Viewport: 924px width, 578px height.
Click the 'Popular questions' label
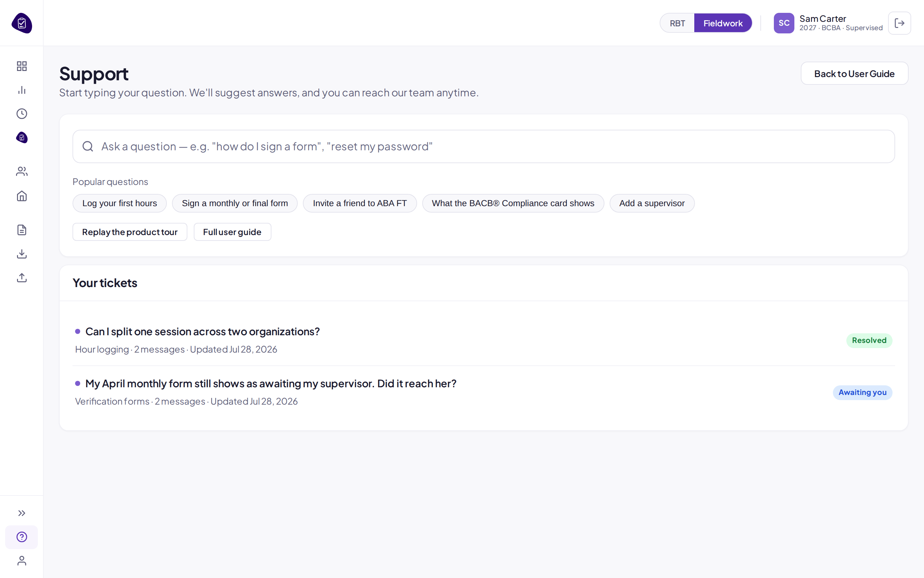coord(110,181)
